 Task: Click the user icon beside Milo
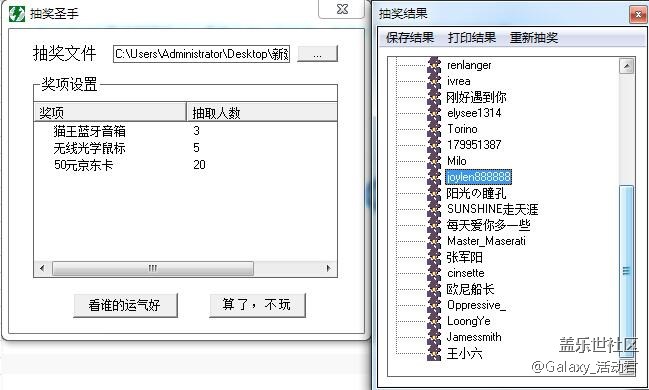(434, 161)
